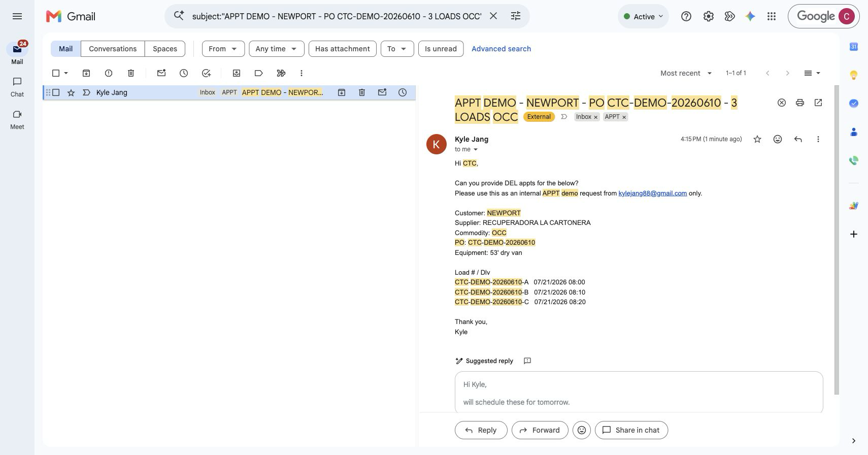Toggle star on the open message
This screenshot has height=455, width=868.
pos(757,139)
